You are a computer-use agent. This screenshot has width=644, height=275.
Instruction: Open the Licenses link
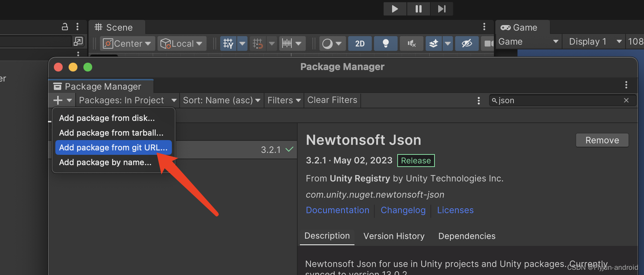455,210
